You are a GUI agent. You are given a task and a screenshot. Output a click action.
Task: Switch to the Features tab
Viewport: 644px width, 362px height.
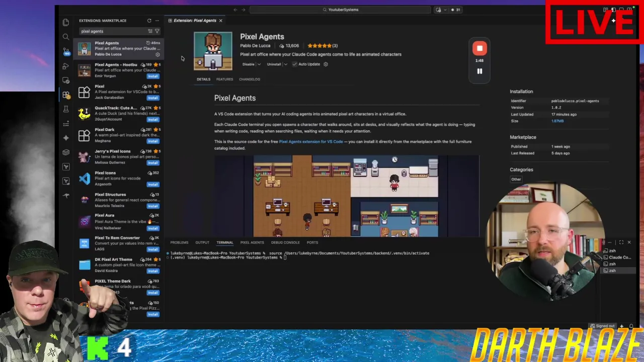click(224, 79)
